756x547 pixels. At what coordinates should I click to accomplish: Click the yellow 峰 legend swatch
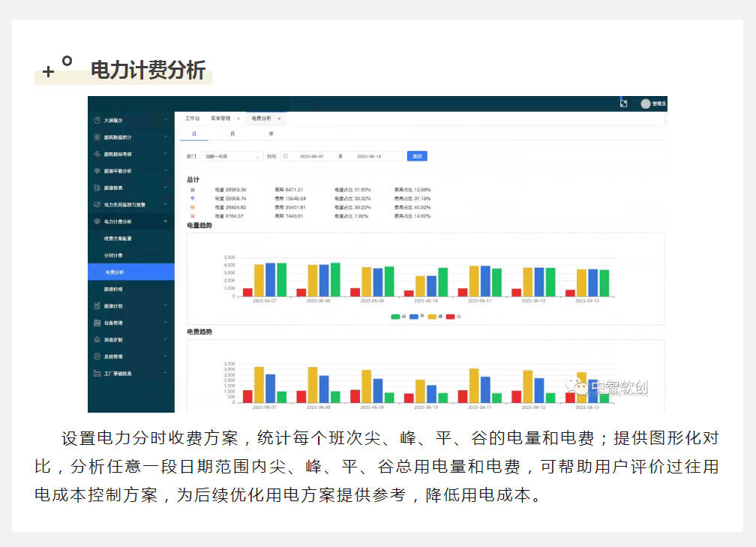tap(433, 317)
